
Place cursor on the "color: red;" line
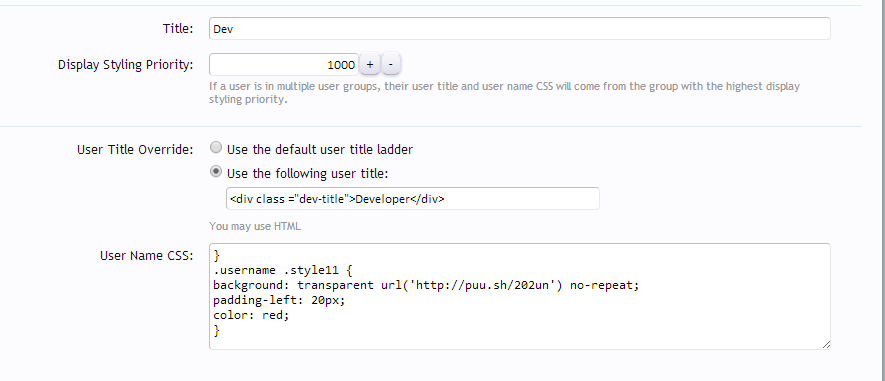tap(251, 316)
